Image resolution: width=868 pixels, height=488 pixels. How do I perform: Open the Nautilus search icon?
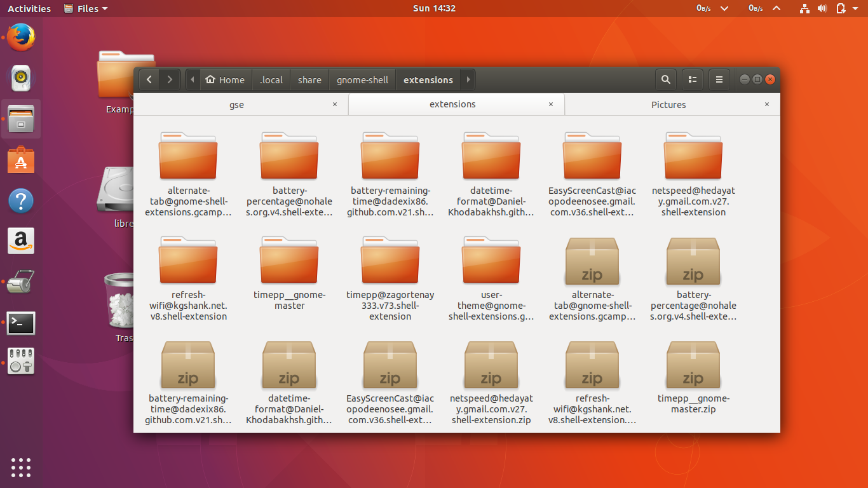pos(665,79)
